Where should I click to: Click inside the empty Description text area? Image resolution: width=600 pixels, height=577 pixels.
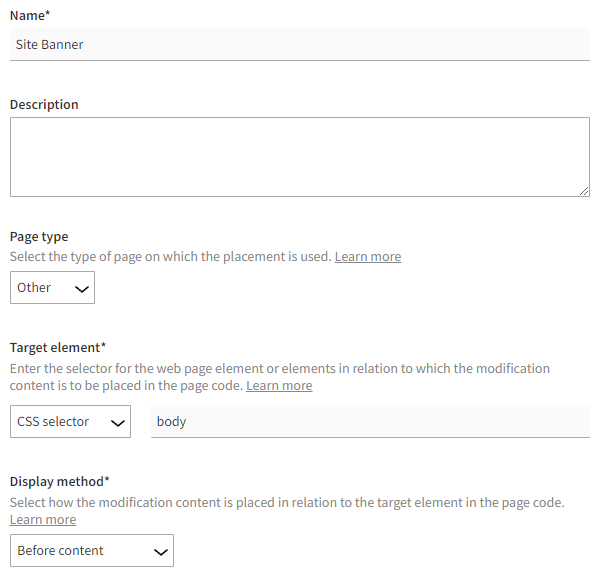pyautogui.click(x=300, y=157)
